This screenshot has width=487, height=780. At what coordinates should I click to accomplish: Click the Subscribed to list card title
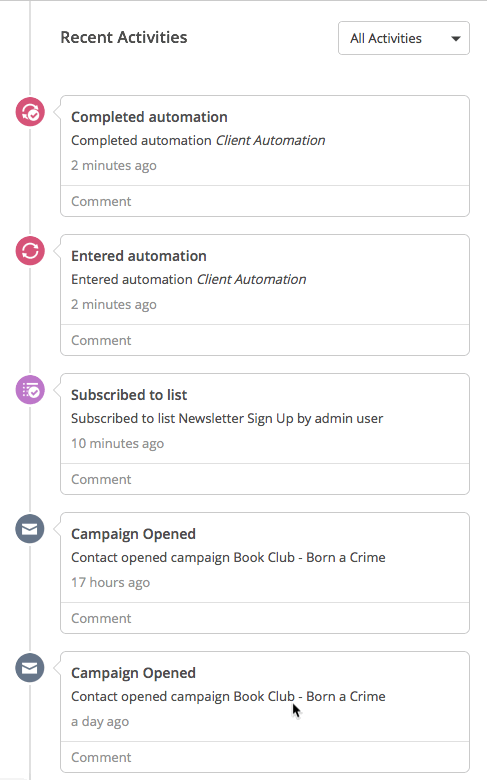point(129,395)
